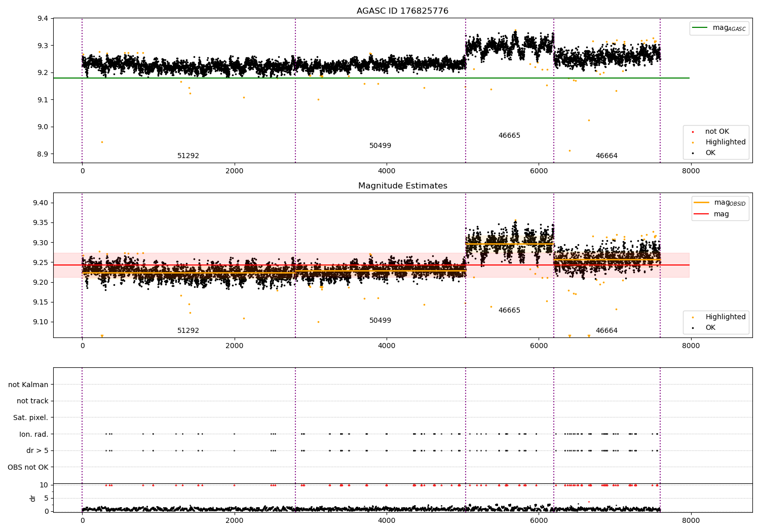Screen dimensions: 760x532
Task: Click the red line sample beside 'mag' legend
Action: tap(702, 214)
